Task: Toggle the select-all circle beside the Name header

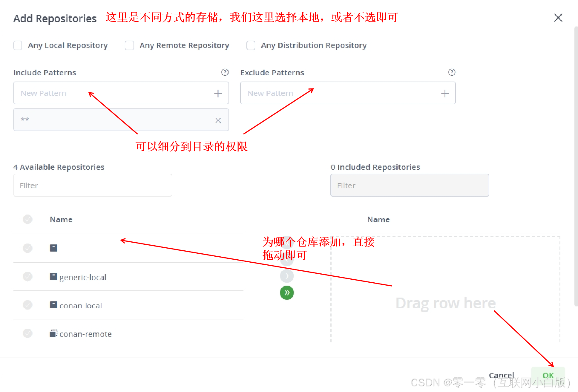Action: (27, 219)
